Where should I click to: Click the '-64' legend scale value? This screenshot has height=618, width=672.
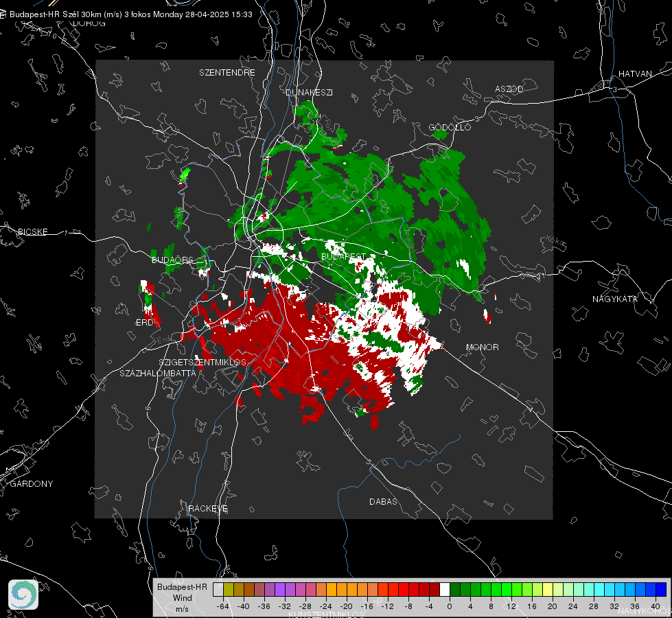[x=223, y=606]
